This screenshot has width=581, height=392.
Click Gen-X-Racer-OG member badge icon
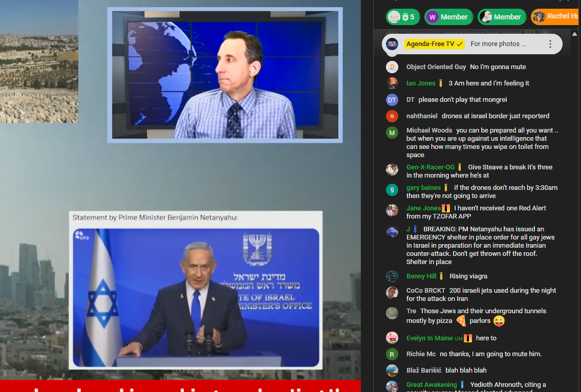click(x=460, y=167)
